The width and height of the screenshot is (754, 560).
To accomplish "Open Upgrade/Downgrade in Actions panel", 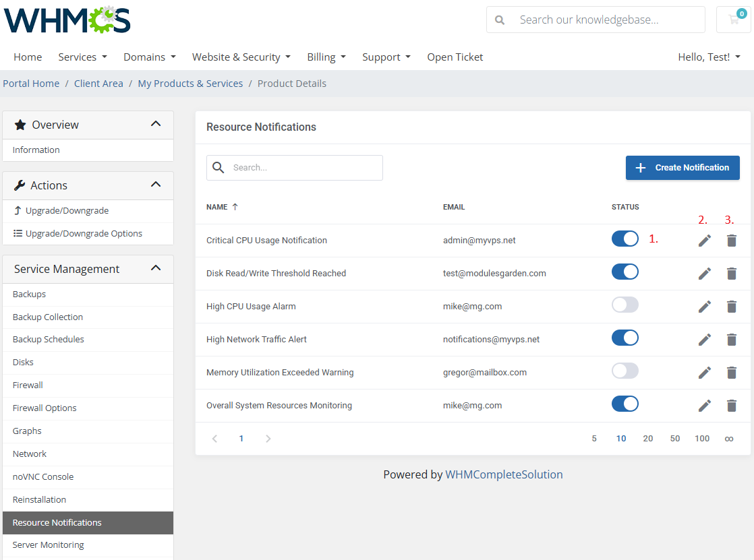I will point(88,211).
